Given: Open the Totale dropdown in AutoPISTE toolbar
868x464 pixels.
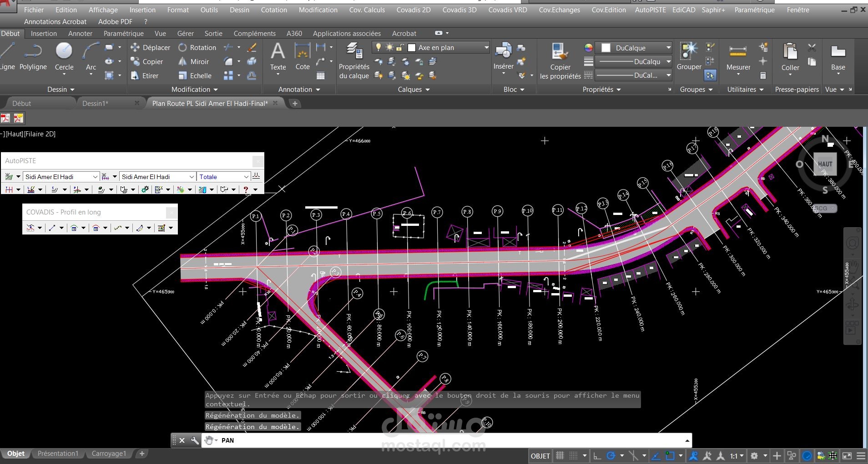Looking at the screenshot, I should coord(246,176).
